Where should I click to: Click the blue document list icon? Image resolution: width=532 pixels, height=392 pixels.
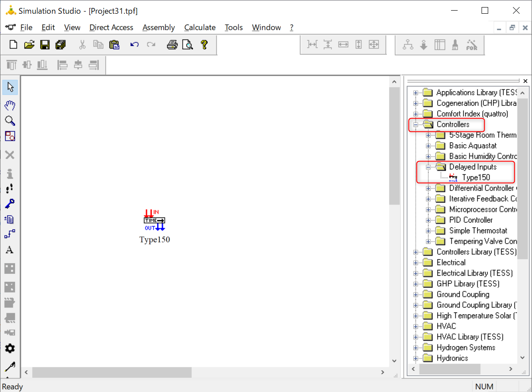click(x=10, y=219)
